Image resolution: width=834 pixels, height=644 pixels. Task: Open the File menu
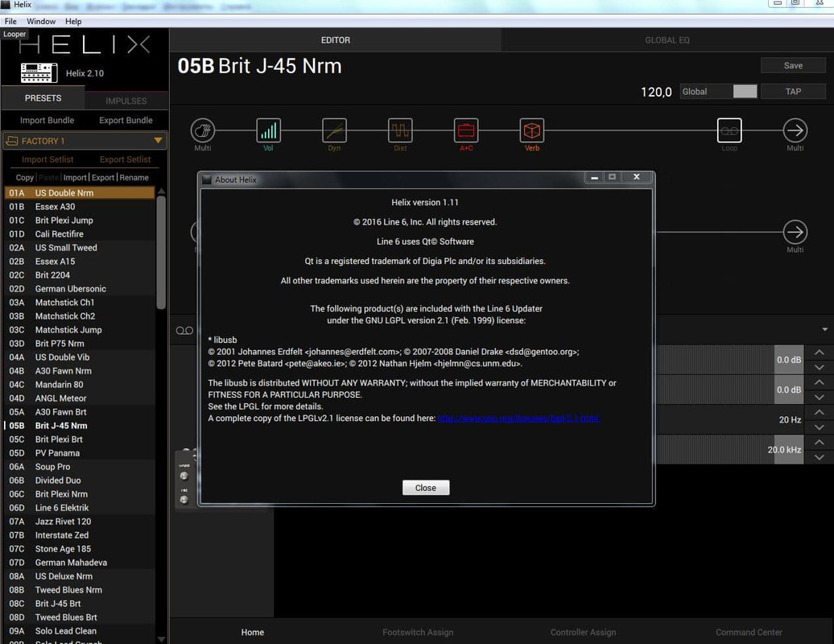10,21
